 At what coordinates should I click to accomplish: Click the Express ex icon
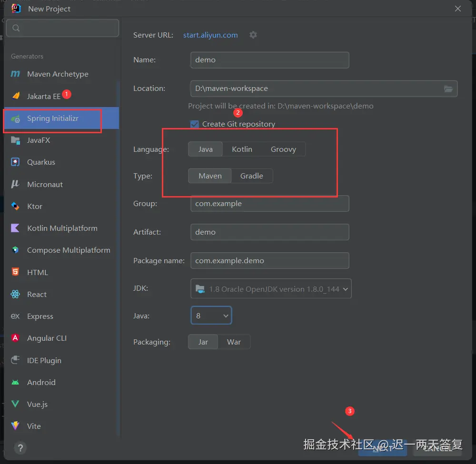click(x=15, y=316)
